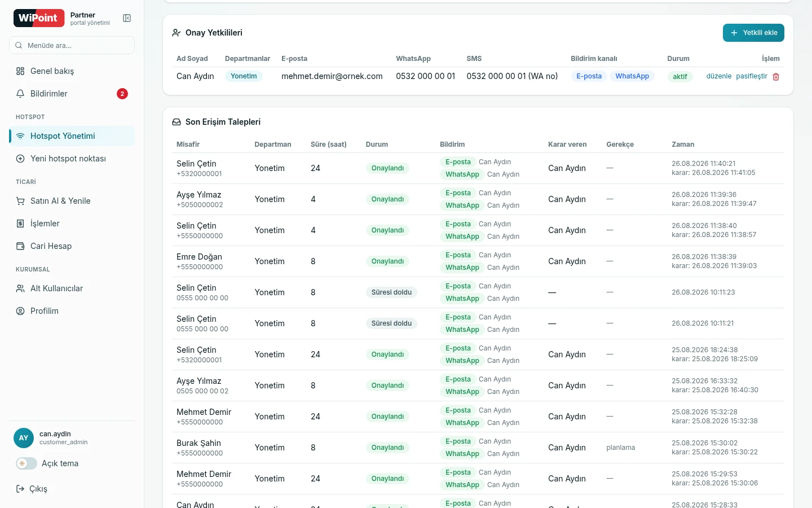Image resolution: width=812 pixels, height=508 pixels.
Task: Click the WhatsApp channel tag in approver row
Action: point(632,76)
